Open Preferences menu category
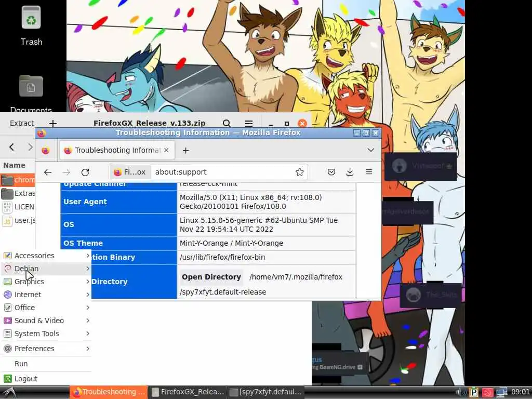Viewport: 532px width, 399px height. click(x=46, y=349)
